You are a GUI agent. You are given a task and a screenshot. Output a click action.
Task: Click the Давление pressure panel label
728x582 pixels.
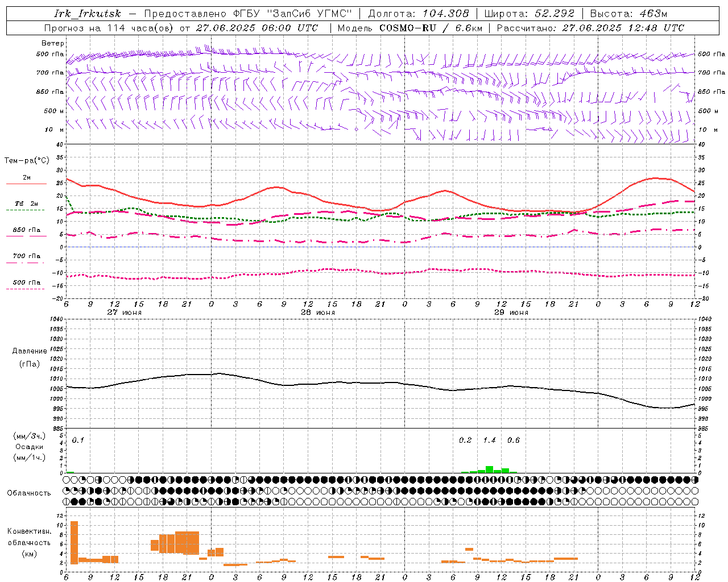[30, 351]
